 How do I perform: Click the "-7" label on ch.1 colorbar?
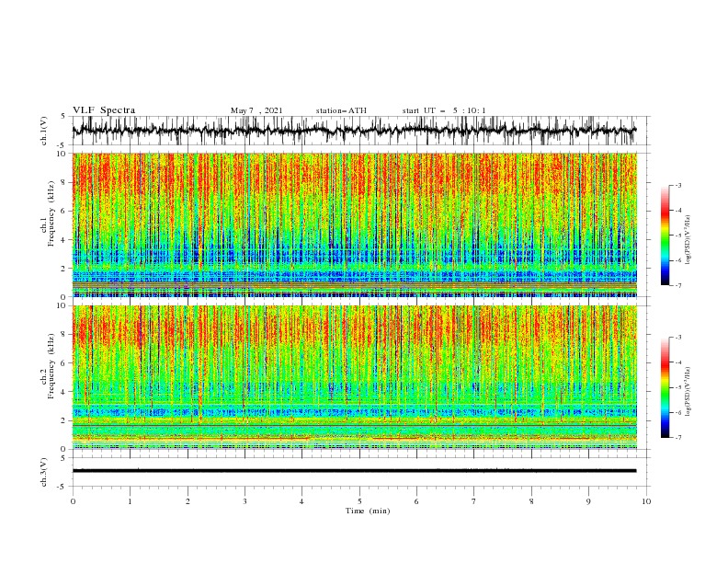(677, 285)
